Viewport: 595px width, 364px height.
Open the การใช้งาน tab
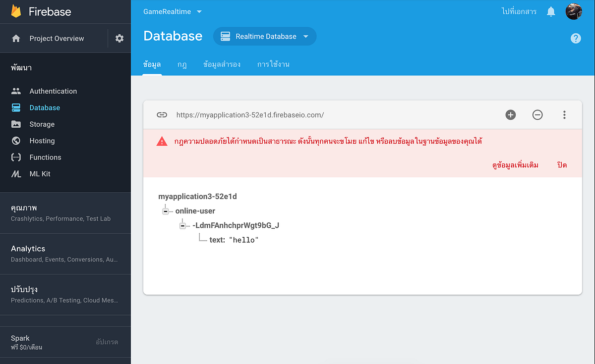coord(274,64)
